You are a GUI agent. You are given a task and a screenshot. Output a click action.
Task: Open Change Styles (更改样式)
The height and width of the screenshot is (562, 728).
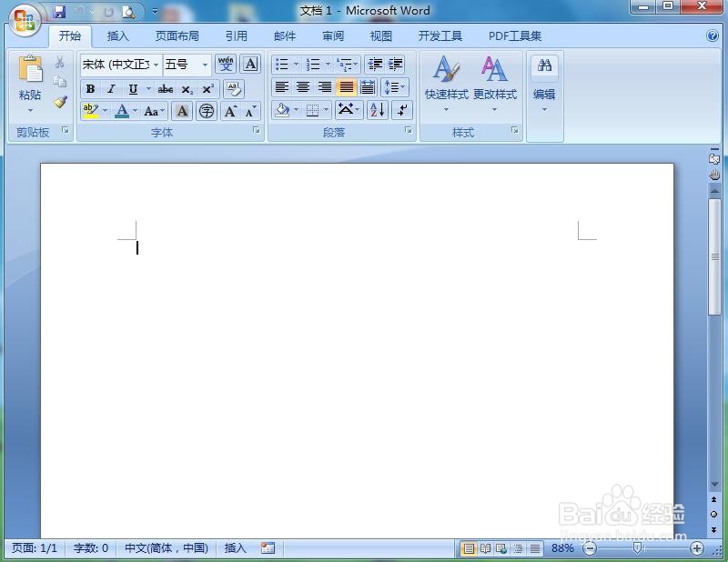point(495,83)
